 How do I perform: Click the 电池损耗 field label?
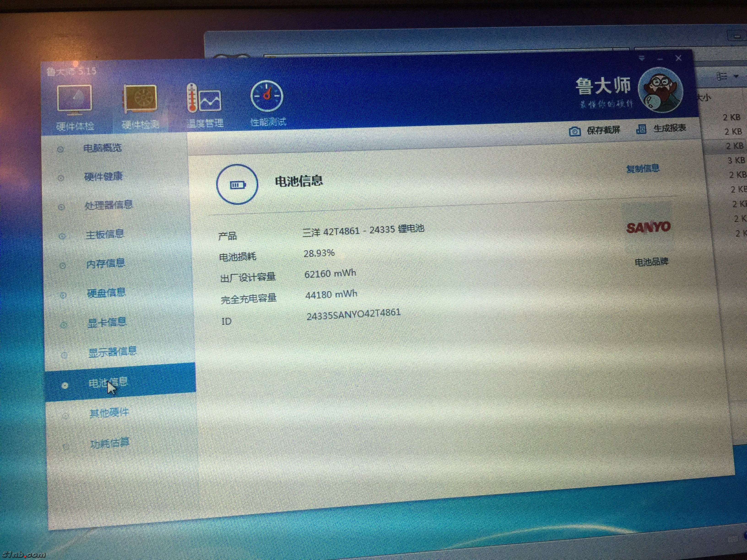[238, 257]
